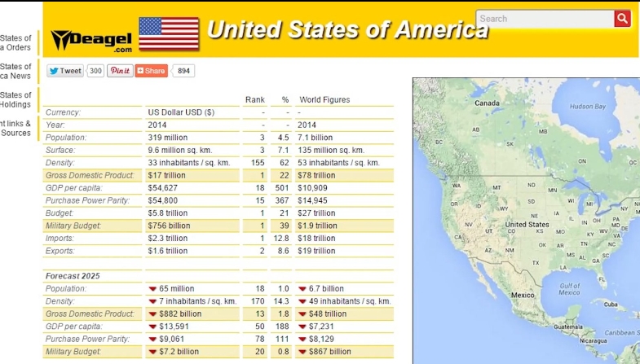Click the 319 million population value

click(167, 138)
